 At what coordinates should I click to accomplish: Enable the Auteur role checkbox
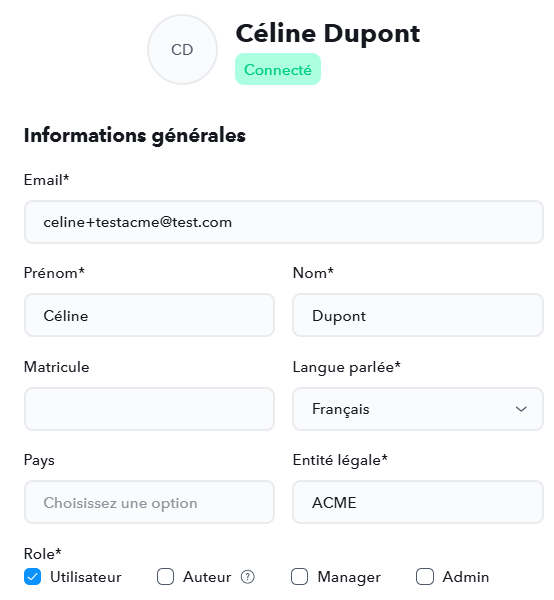coord(165,577)
